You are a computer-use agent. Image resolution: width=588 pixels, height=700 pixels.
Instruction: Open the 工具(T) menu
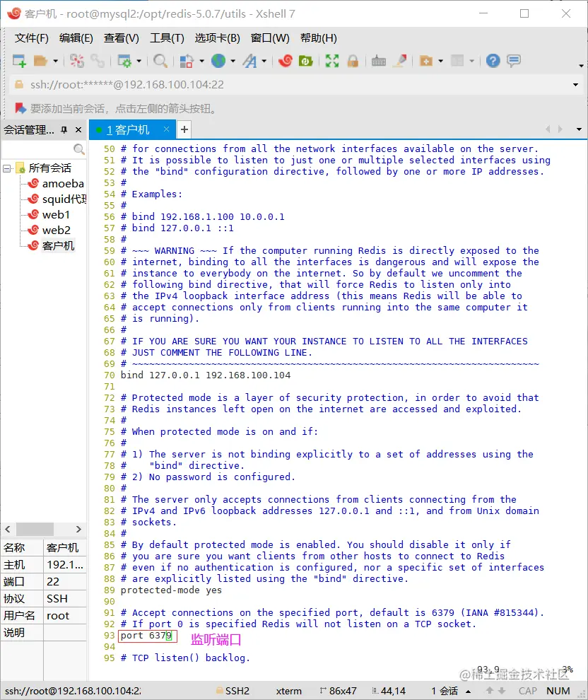click(167, 38)
